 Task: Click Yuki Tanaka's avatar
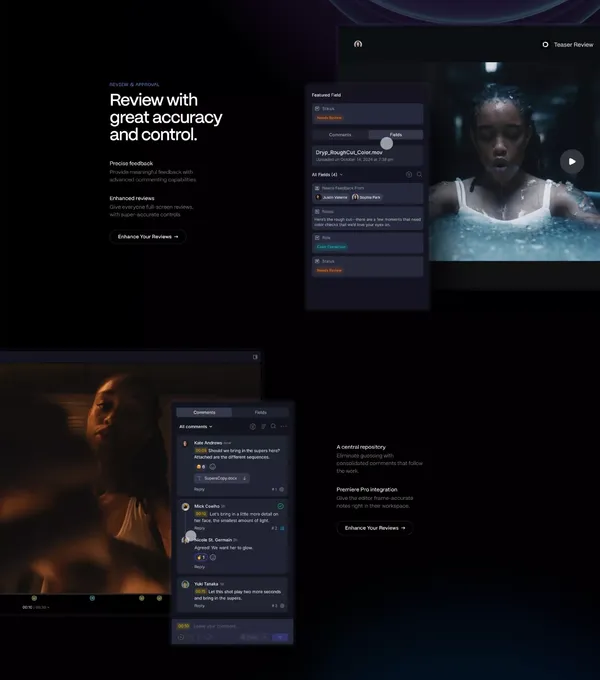click(185, 584)
